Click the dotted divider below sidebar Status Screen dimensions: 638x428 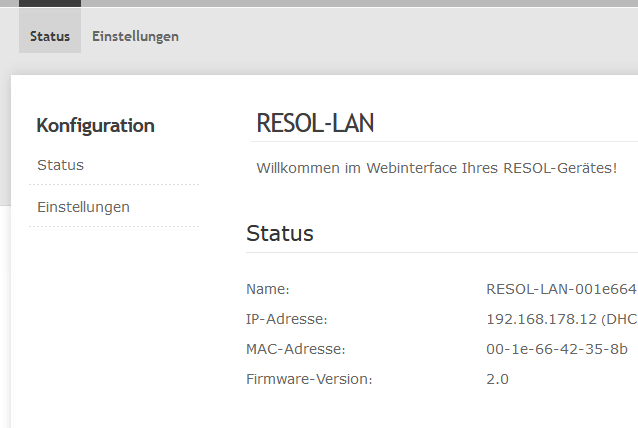point(114,185)
